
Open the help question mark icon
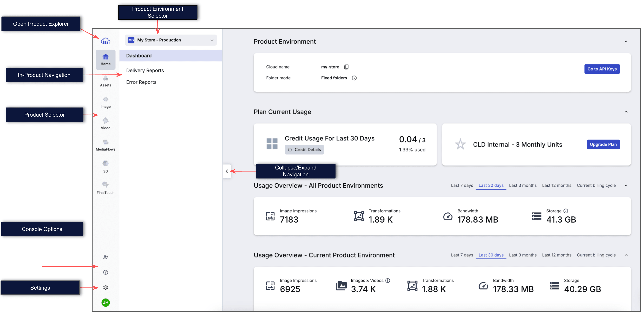click(106, 272)
